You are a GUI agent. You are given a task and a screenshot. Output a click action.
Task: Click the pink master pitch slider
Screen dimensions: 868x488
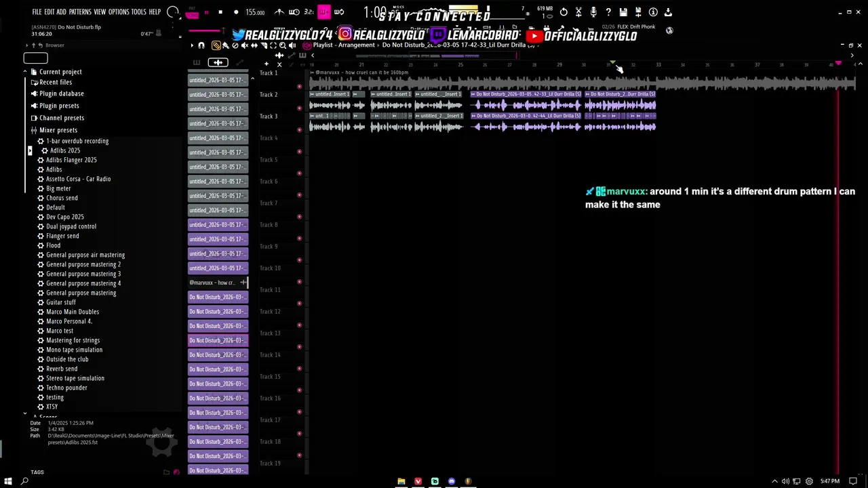[x=205, y=30]
